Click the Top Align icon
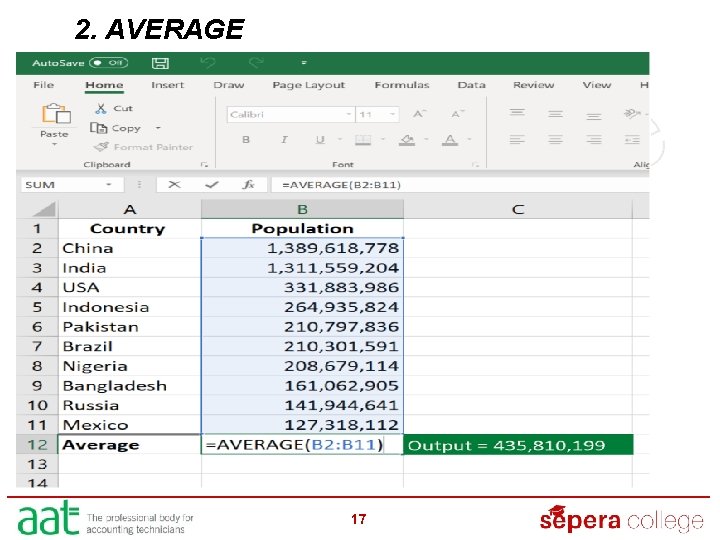This screenshot has width=720, height=540. pos(518,112)
